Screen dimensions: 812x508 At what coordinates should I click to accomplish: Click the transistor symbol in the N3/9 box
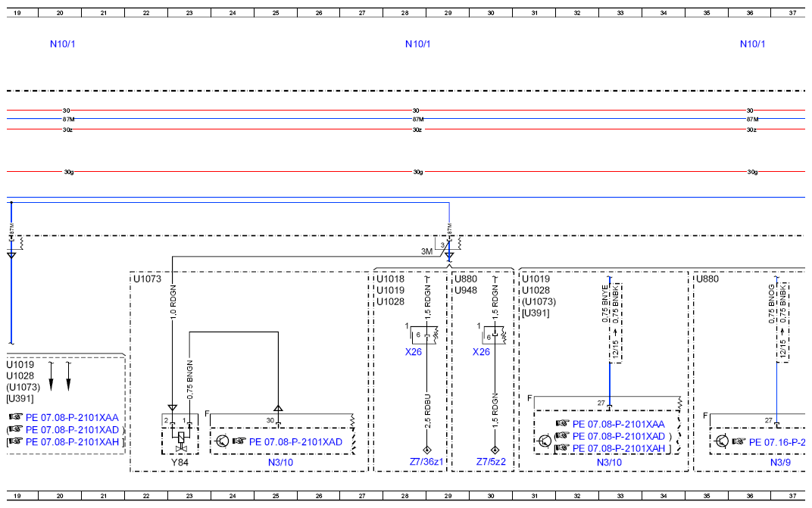click(722, 441)
